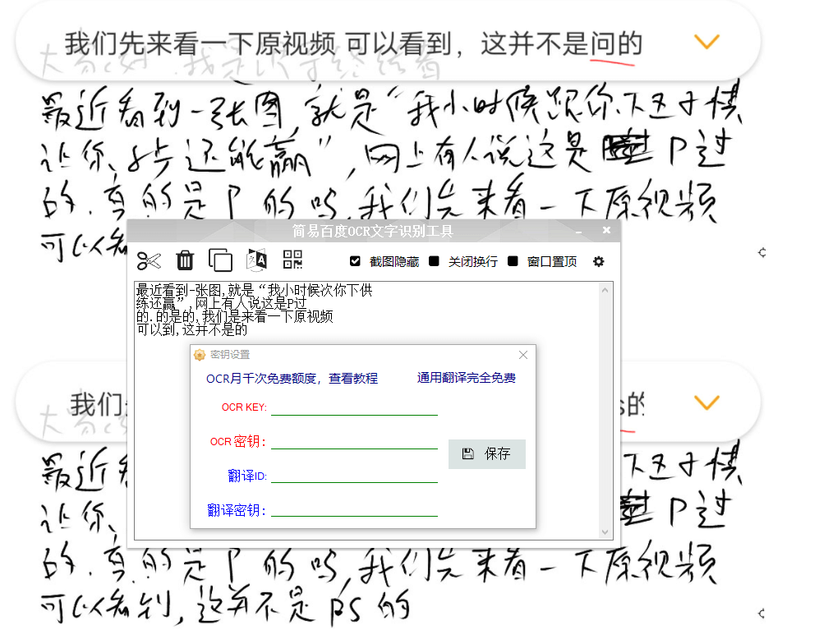Click the top banner text 我们先来看一下原视频
The width and height of the screenshot is (819, 644).
click(x=200, y=44)
